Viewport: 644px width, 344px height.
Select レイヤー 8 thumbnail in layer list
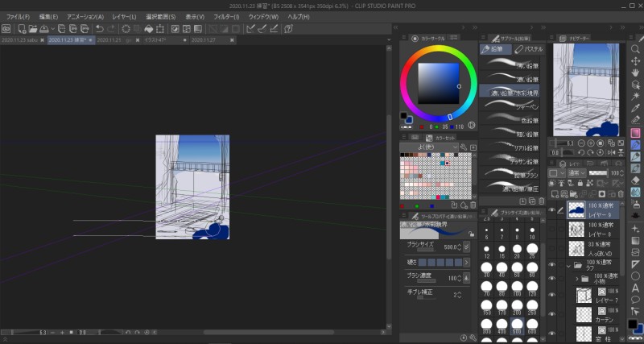click(x=576, y=230)
